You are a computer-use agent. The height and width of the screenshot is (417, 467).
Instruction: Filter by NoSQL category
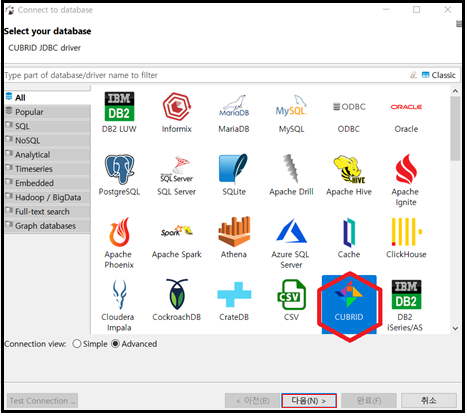click(47, 140)
